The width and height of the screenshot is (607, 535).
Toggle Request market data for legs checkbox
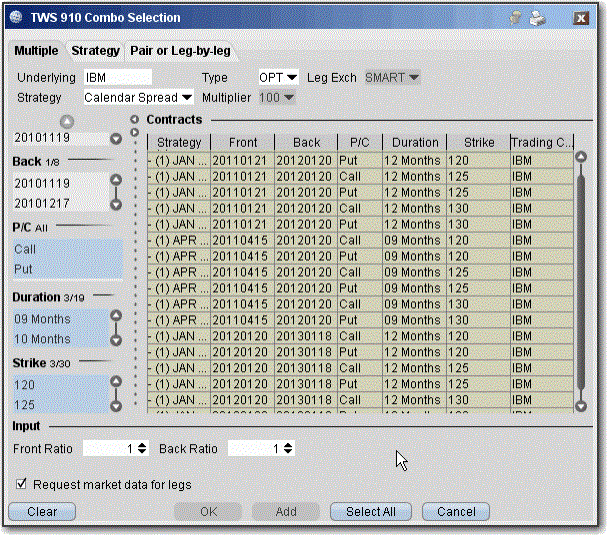pos(22,485)
